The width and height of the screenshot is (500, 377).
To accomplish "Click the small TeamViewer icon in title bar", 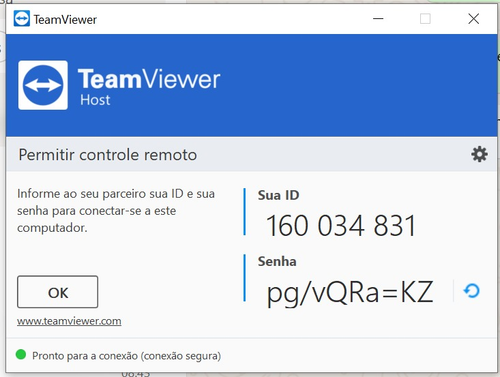I will [22, 19].
